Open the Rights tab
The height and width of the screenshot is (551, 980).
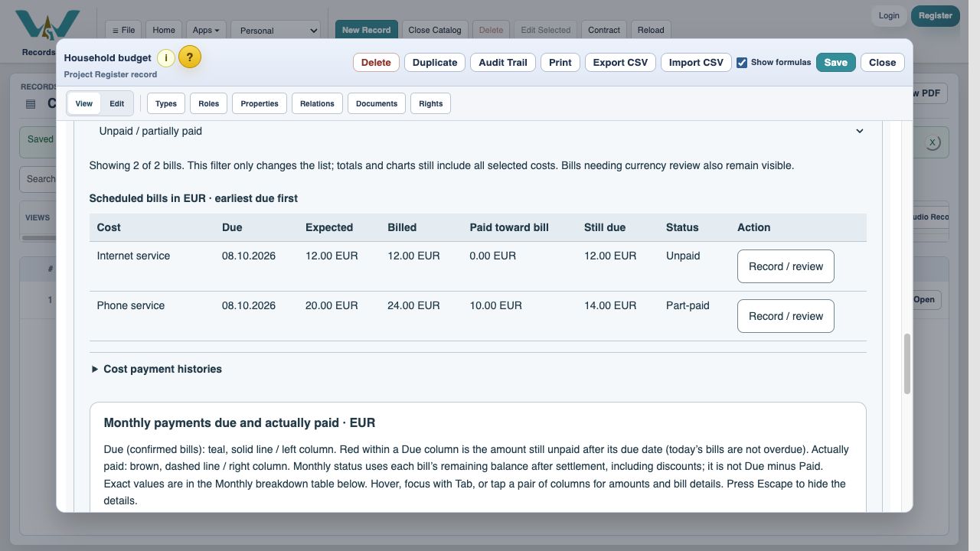pyautogui.click(x=431, y=103)
